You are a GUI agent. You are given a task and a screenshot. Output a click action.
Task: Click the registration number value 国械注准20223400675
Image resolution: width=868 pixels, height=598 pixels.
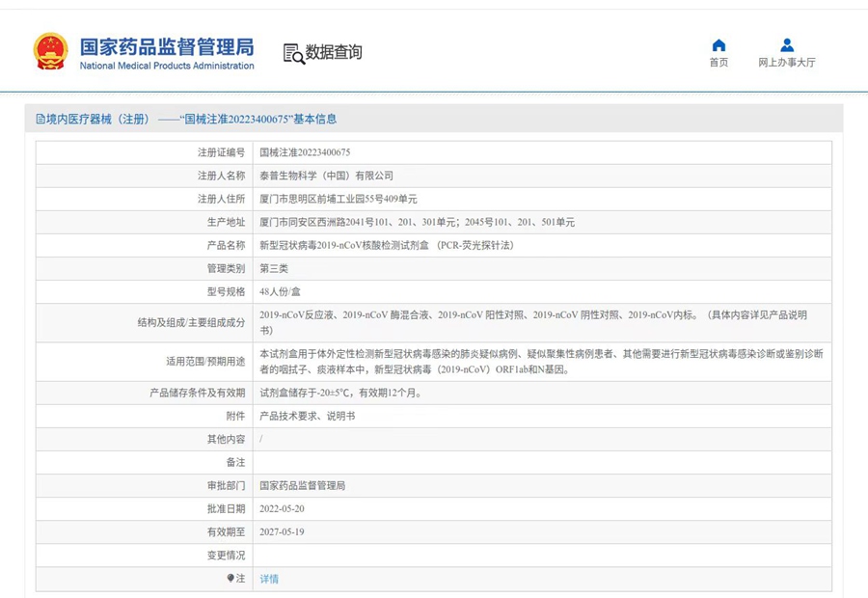(x=305, y=152)
